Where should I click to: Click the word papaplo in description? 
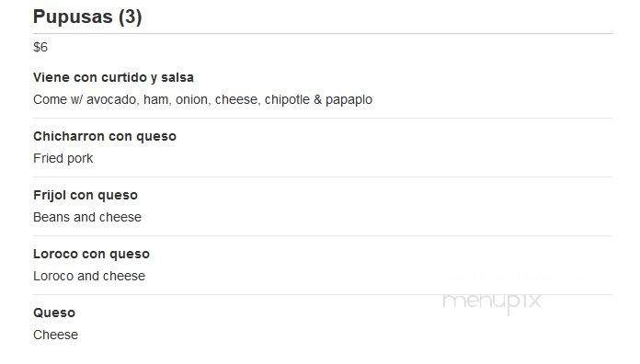[349, 100]
